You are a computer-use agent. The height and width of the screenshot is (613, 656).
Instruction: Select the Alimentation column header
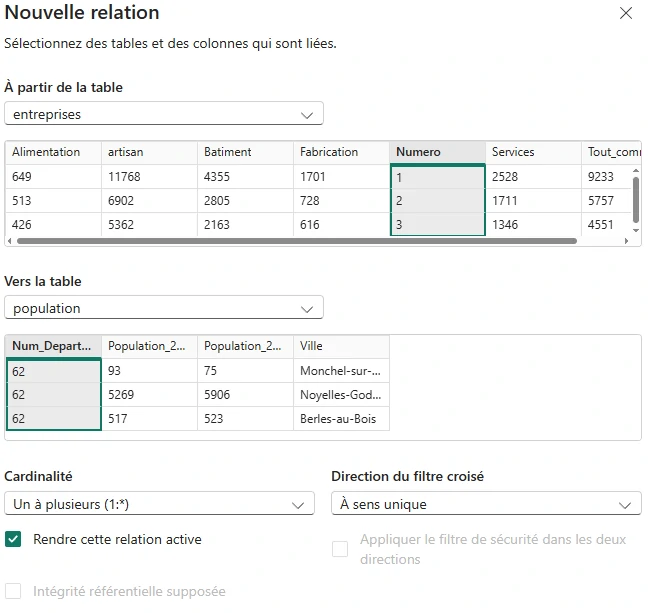tap(52, 152)
